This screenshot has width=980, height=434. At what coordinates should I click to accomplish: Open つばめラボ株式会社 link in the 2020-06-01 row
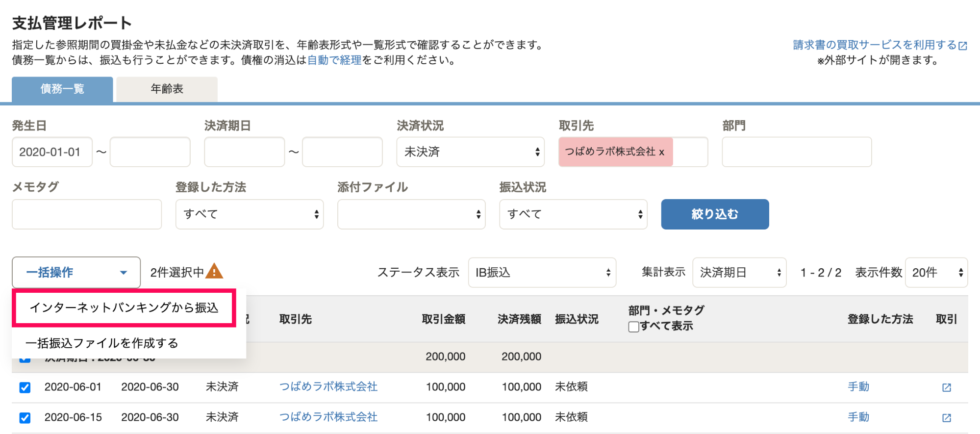pos(328,387)
